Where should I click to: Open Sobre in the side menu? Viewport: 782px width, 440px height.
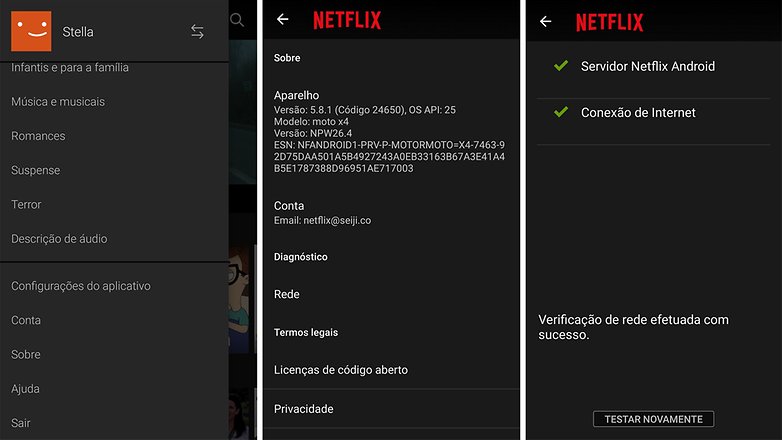(26, 355)
